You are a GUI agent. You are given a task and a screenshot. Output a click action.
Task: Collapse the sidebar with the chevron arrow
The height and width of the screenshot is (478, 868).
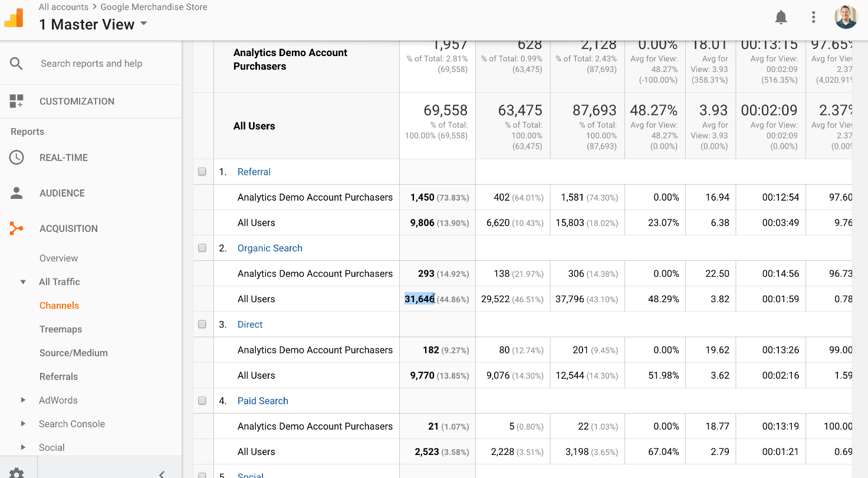pyautogui.click(x=162, y=473)
